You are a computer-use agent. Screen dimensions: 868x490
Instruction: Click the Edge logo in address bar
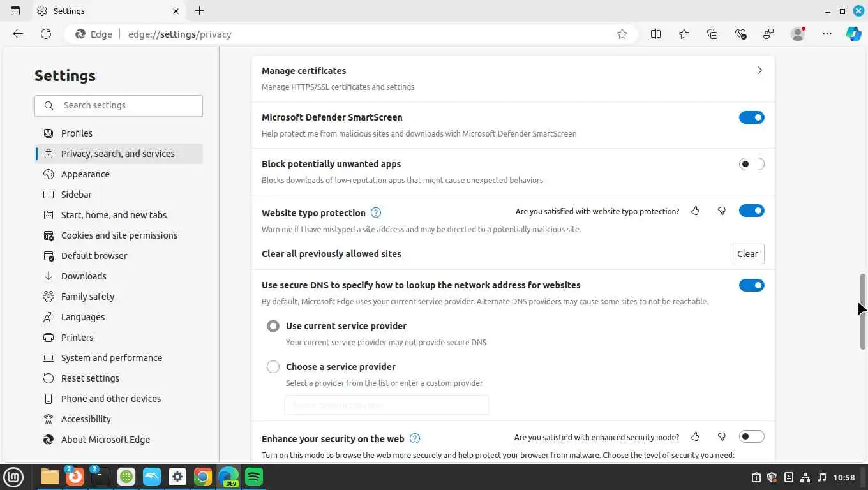(x=80, y=34)
